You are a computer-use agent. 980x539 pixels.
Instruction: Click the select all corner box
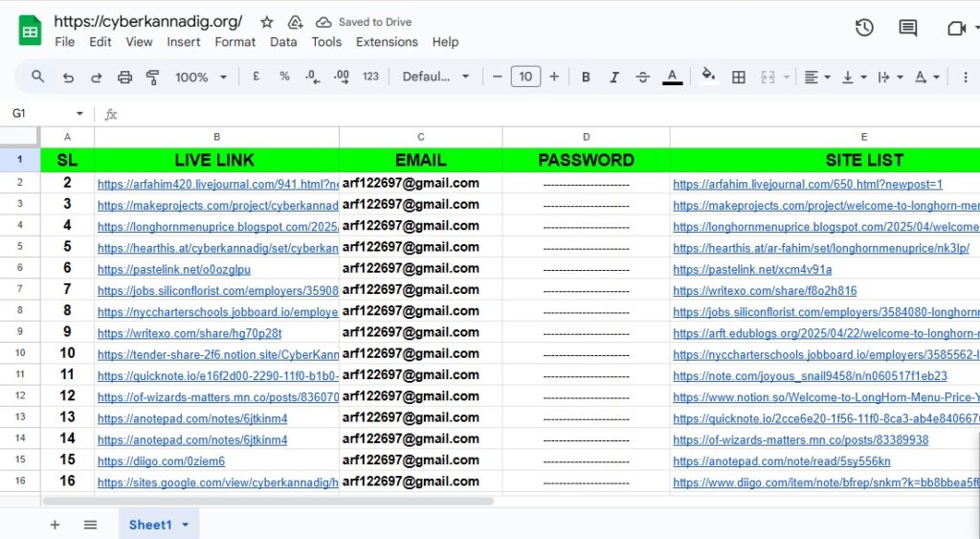(20, 136)
